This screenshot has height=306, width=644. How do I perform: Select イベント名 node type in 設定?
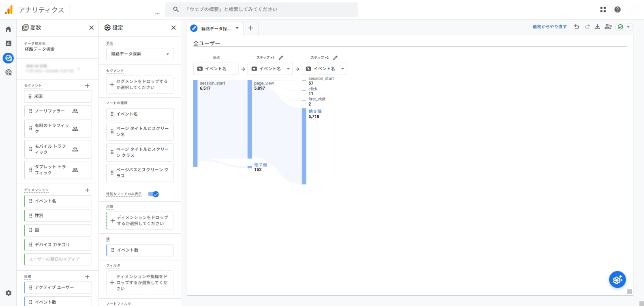pos(140,114)
